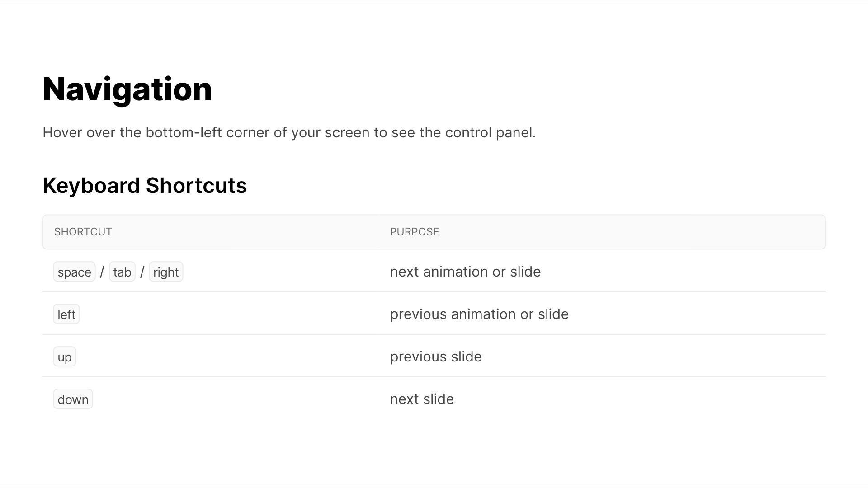Click the 'space' shortcut key label

[74, 272]
